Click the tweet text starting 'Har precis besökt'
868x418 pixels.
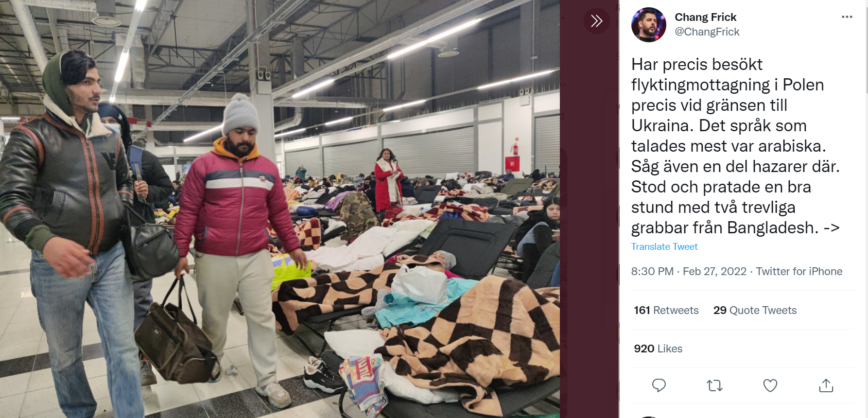coord(735,146)
